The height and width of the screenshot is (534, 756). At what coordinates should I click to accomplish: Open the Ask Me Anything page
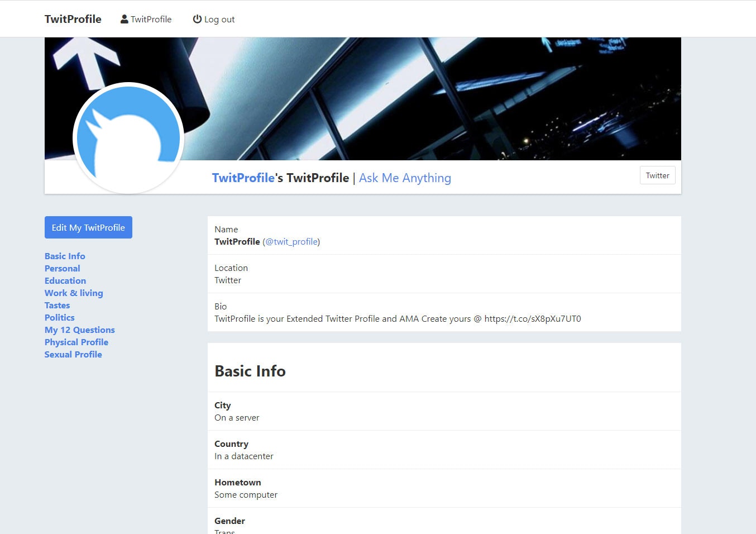(405, 178)
